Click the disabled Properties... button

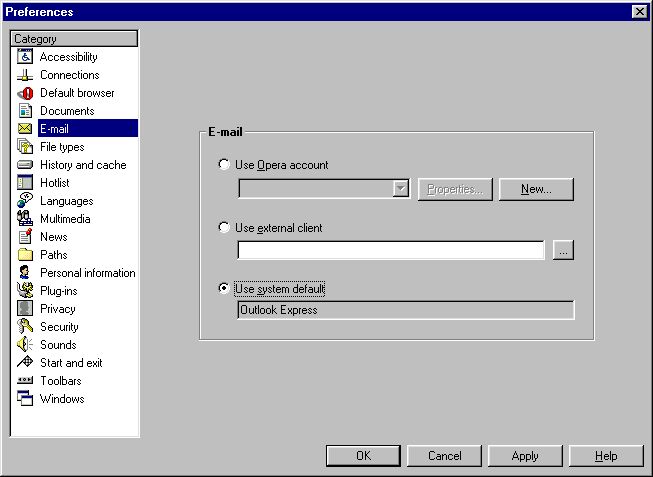(x=455, y=189)
